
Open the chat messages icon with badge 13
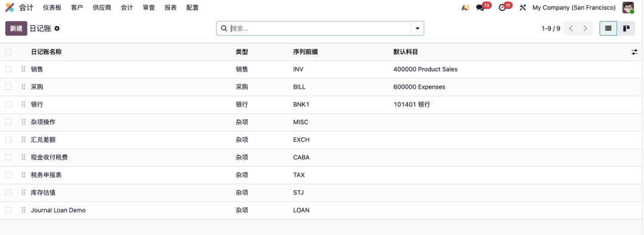pos(480,7)
